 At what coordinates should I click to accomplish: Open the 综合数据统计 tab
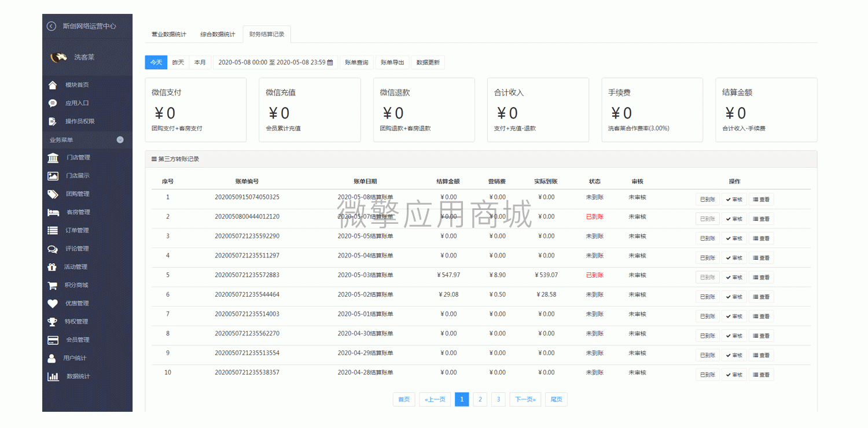(x=218, y=35)
